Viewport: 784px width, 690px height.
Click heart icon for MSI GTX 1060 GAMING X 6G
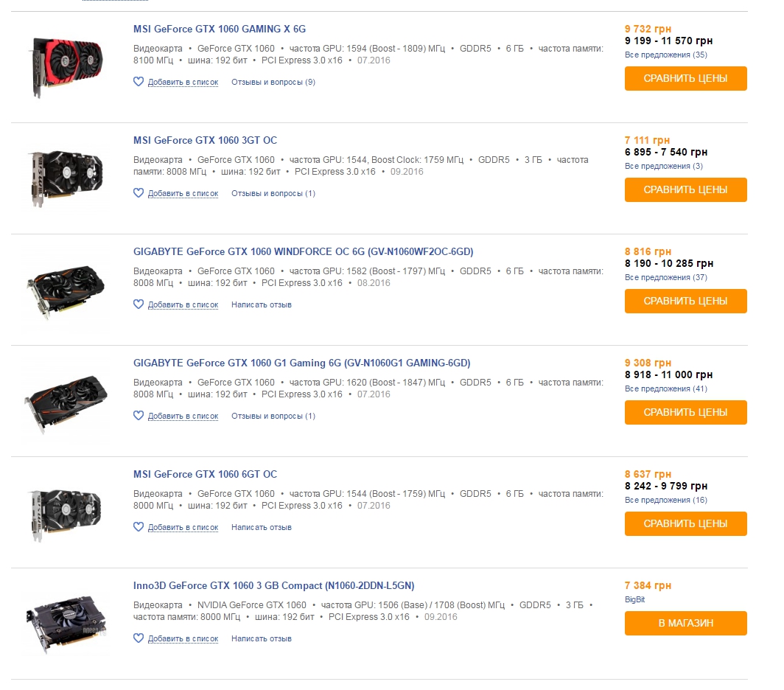tap(138, 82)
